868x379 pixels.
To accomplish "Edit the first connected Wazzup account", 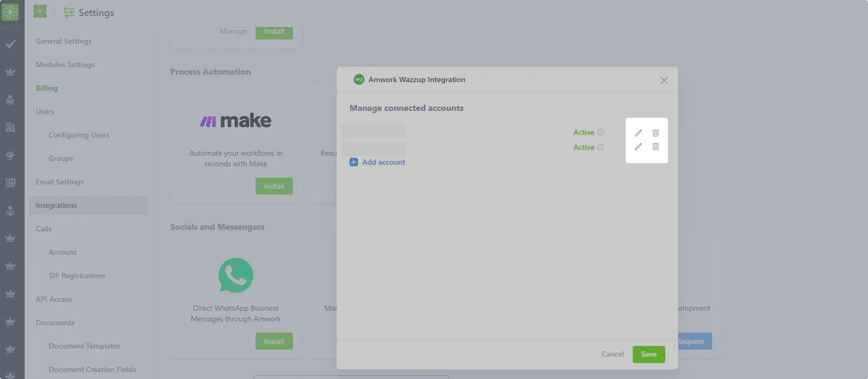I will [x=638, y=133].
